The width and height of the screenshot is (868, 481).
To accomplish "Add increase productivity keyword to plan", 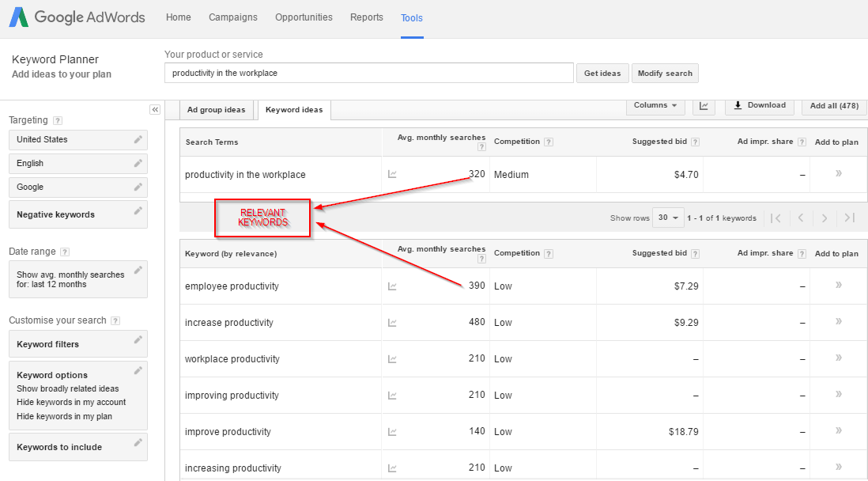I will coord(838,322).
